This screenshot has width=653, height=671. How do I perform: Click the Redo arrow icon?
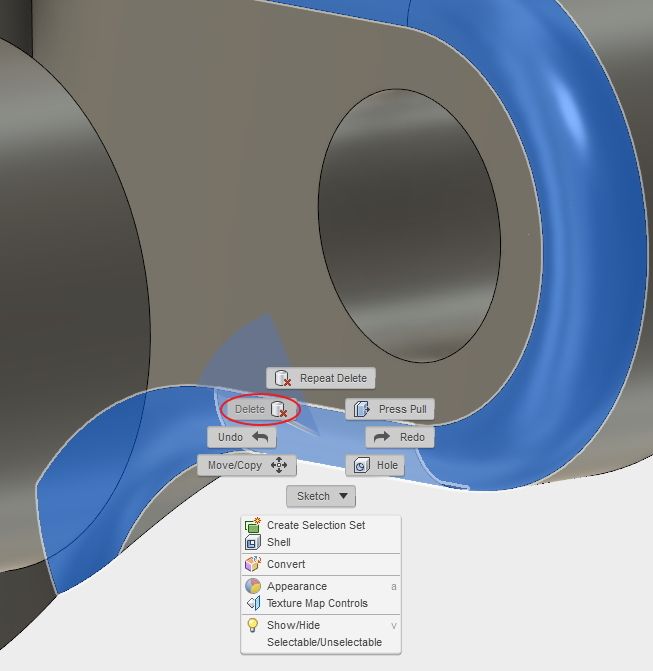pyautogui.click(x=382, y=437)
